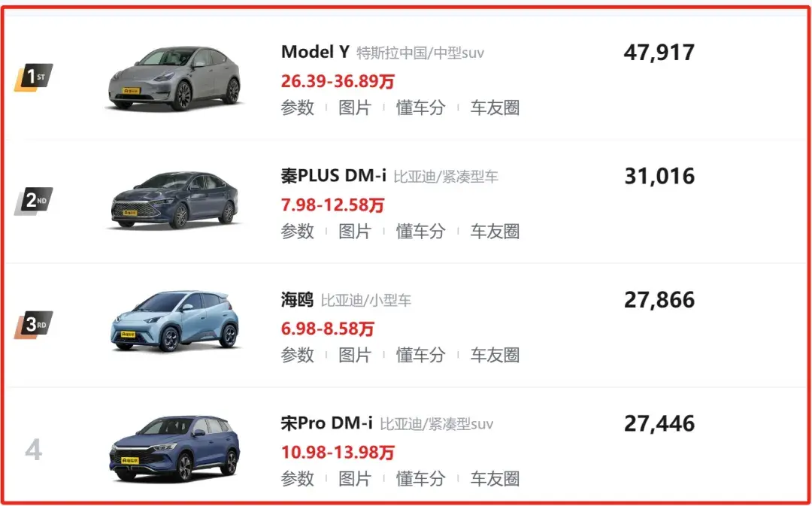Screen dimensions: 812x506
Task: Open the 宋Pro DM-i title link
Action: tap(327, 423)
